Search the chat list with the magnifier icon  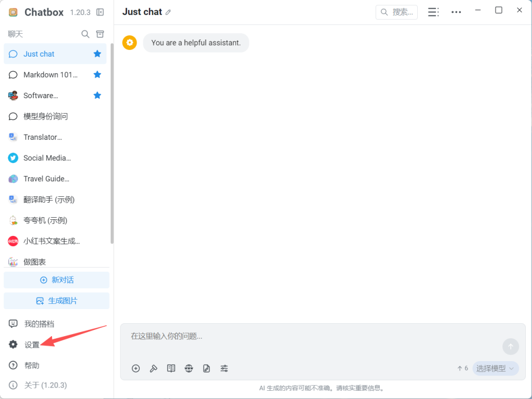point(85,34)
